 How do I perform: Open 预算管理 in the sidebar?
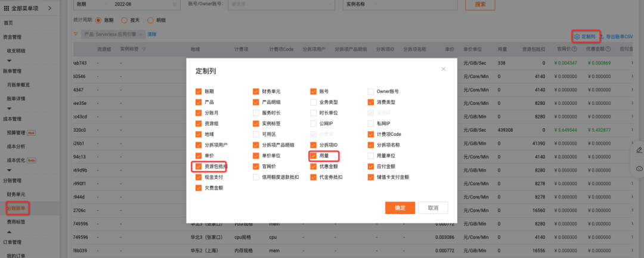[x=17, y=133]
